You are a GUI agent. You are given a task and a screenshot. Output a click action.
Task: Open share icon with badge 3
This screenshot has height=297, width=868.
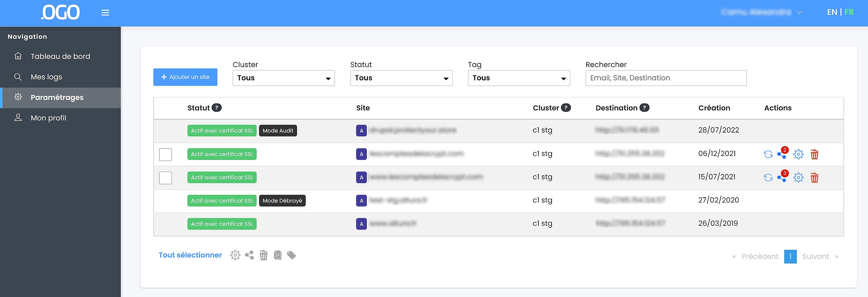(783, 176)
